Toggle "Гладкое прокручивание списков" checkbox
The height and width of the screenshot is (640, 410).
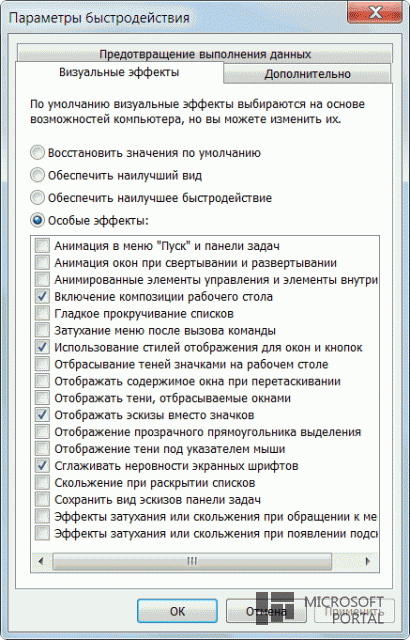(42, 313)
